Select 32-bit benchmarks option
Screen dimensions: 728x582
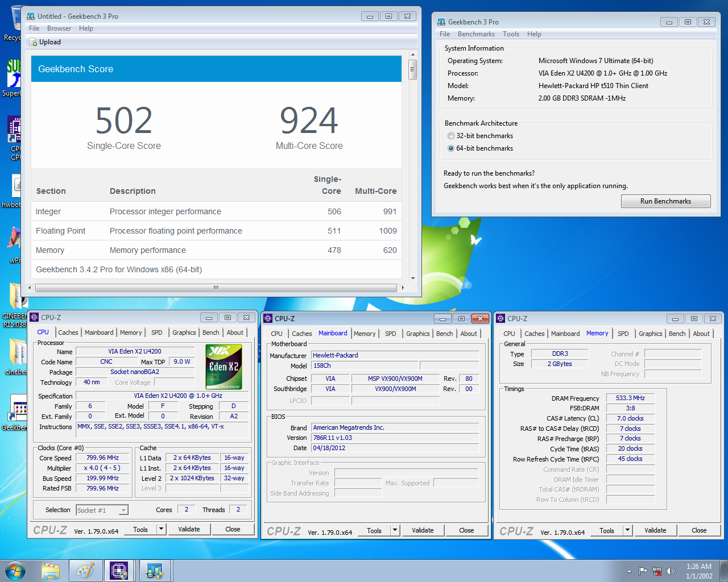pos(451,136)
